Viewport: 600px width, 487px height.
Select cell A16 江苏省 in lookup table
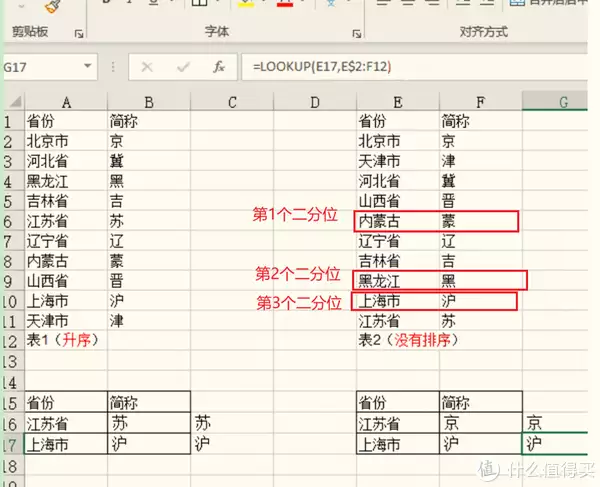tap(66, 423)
